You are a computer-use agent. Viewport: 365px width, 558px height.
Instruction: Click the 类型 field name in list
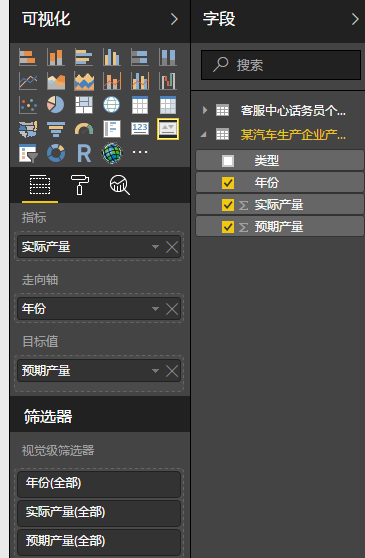[x=266, y=160]
